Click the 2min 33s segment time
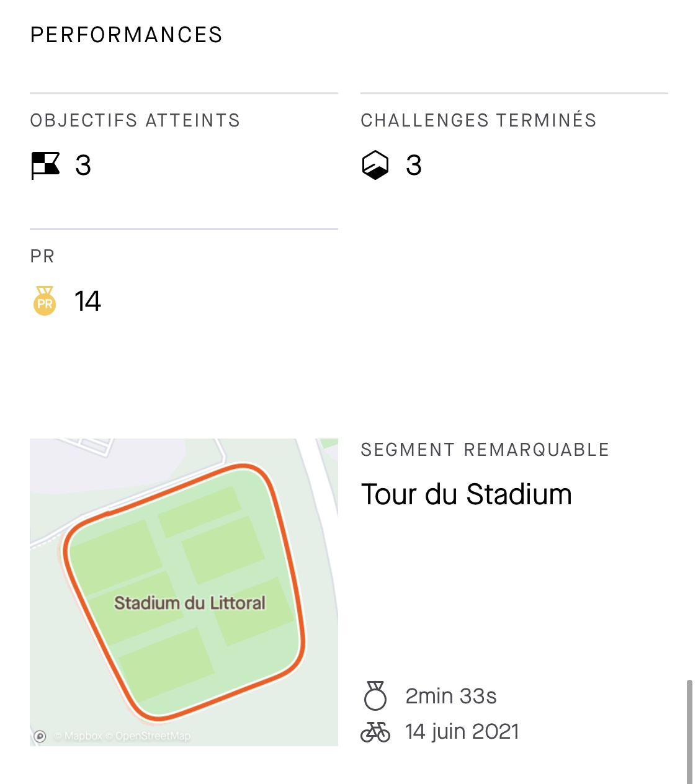Screen dimensions: 698x784 [x=451, y=696]
